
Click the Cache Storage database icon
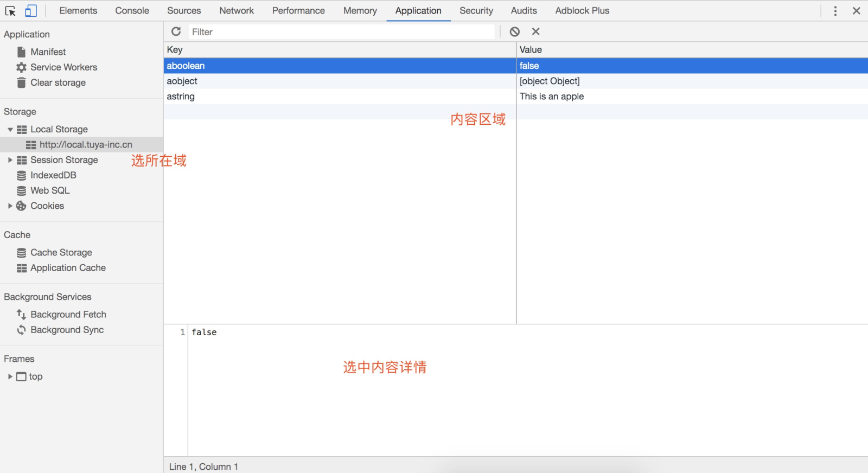(21, 253)
